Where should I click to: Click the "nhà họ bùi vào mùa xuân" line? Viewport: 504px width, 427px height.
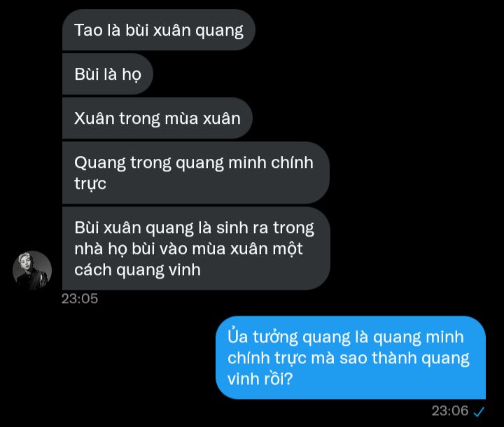pyautogui.click(x=189, y=248)
